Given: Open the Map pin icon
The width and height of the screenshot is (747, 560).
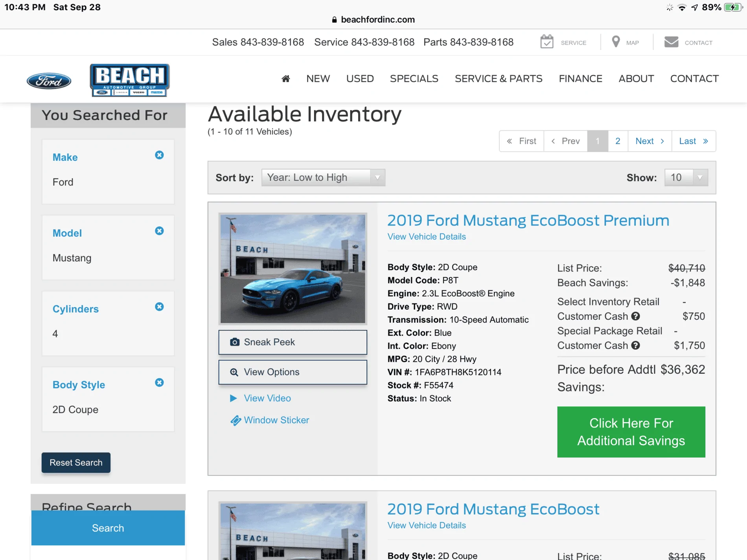Looking at the screenshot, I should click(x=616, y=42).
